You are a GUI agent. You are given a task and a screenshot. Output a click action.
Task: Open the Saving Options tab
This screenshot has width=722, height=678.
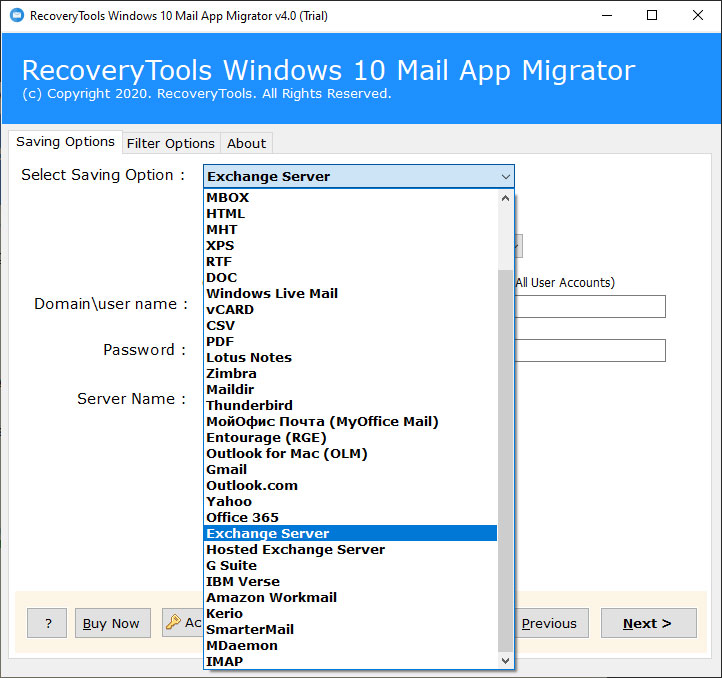coord(65,142)
